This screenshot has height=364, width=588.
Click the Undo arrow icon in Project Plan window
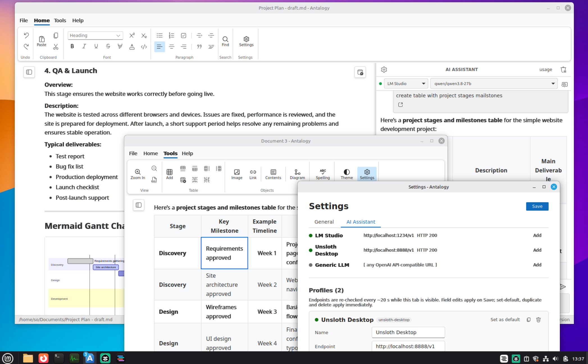pos(26,35)
